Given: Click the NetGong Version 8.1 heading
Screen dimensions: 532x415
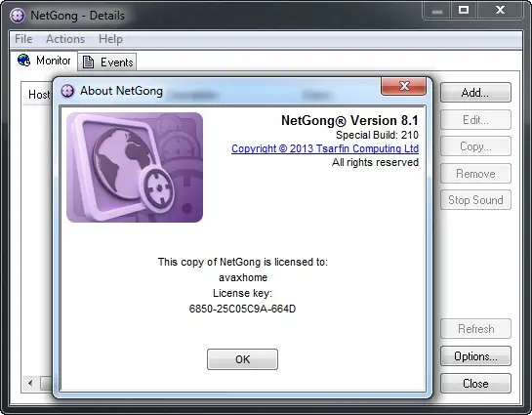Looking at the screenshot, I should [349, 120].
